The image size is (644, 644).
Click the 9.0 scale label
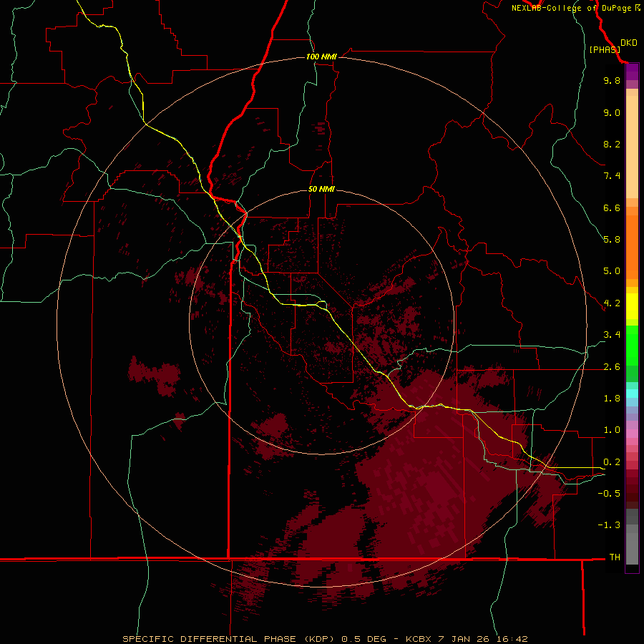coord(612,112)
